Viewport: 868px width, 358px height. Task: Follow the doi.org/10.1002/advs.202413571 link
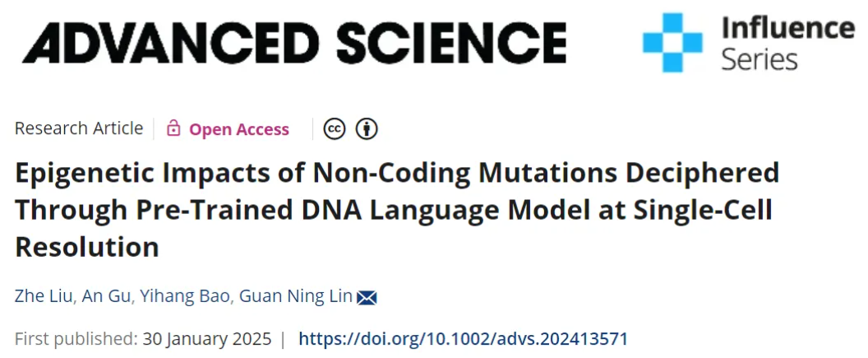click(x=463, y=338)
